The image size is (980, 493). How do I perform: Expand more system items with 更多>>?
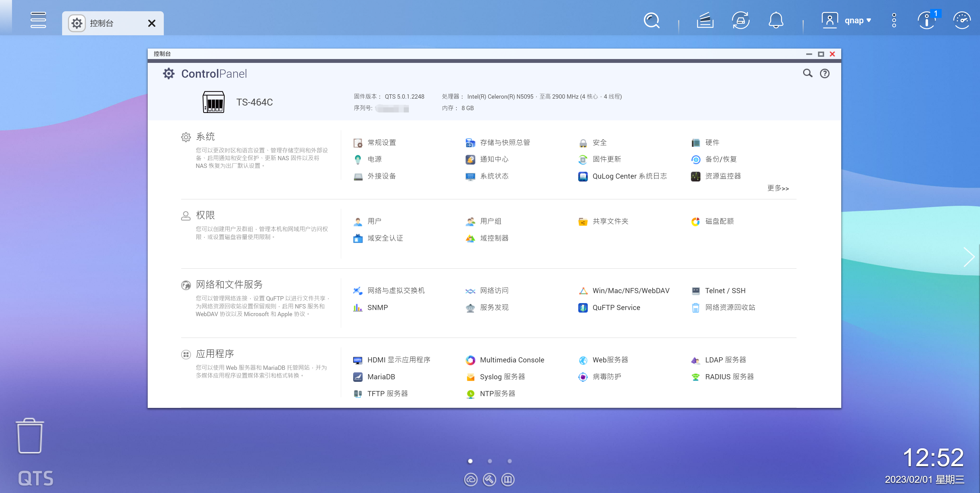778,188
